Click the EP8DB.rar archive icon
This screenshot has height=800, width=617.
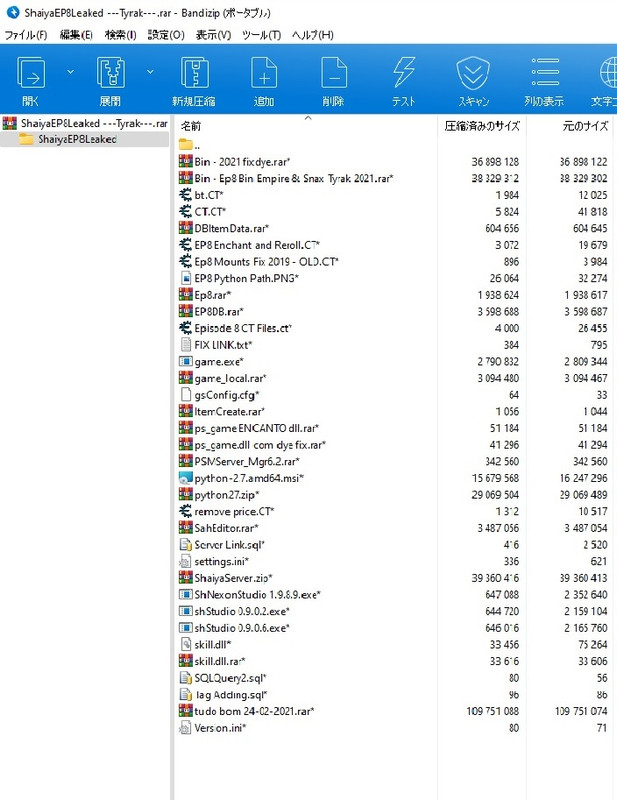coord(186,311)
